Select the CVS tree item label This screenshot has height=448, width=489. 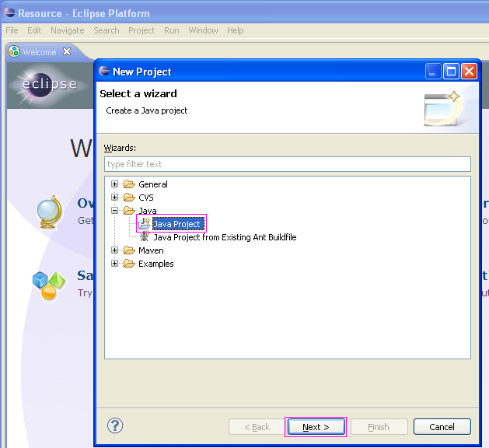click(x=146, y=198)
